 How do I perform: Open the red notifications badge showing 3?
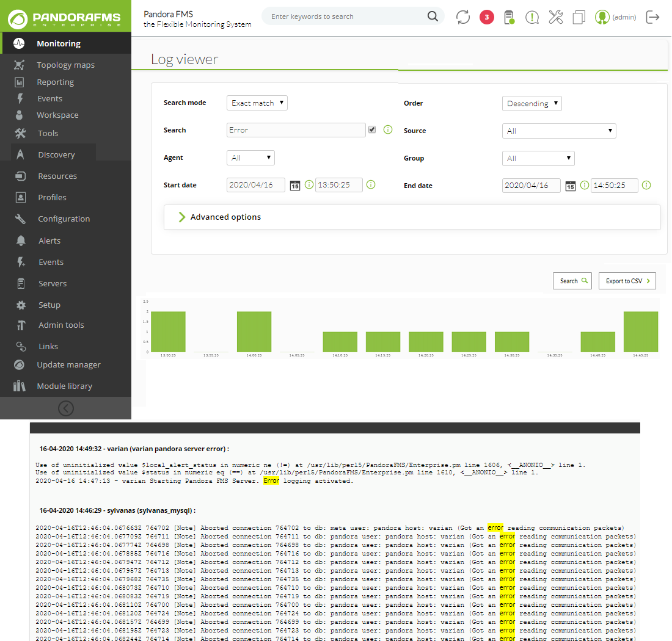pyautogui.click(x=486, y=17)
